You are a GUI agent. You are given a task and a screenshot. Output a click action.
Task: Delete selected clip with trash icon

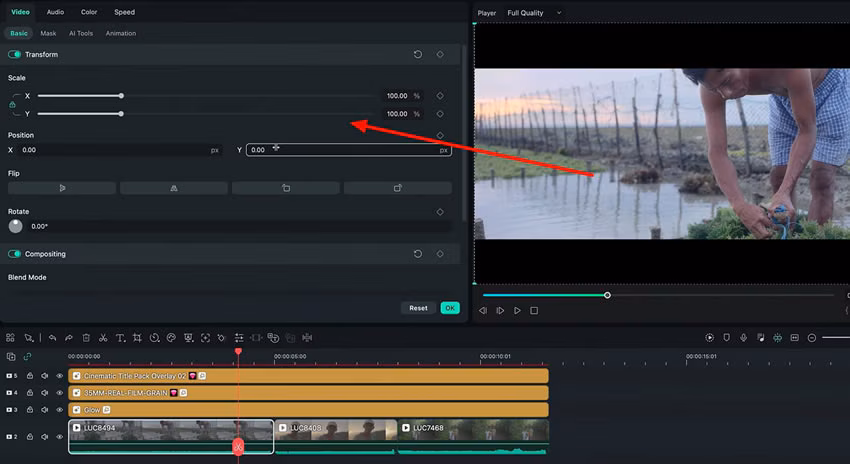click(86, 338)
